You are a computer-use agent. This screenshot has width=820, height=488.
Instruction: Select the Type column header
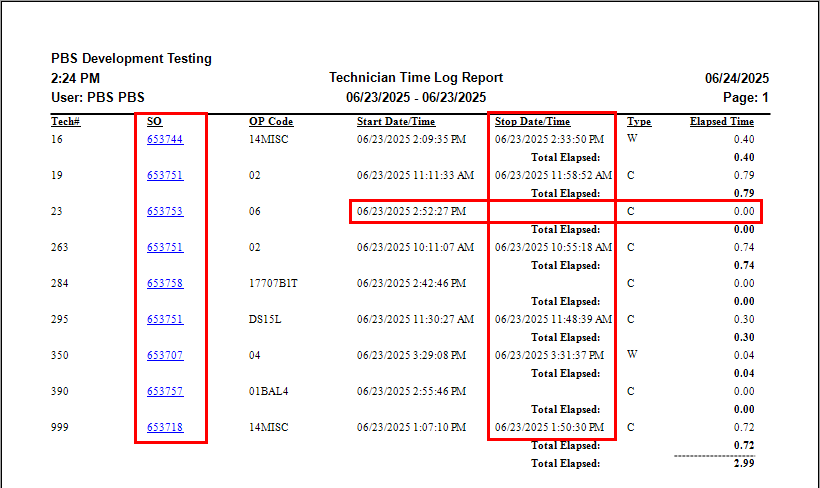[x=639, y=121]
